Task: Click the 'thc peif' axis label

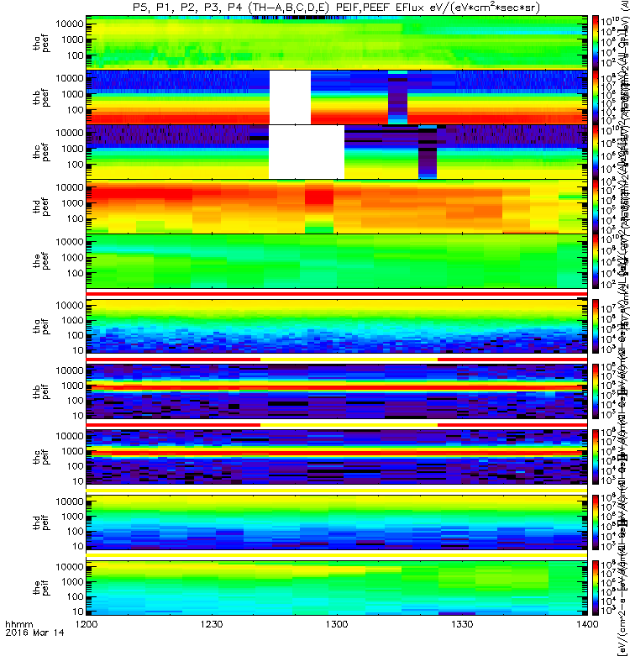Action: (41, 457)
